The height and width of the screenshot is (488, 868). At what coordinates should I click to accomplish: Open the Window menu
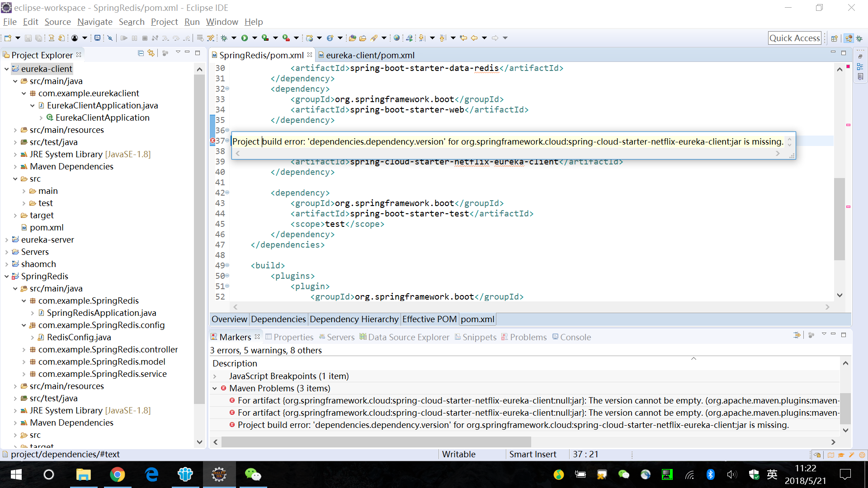tap(222, 22)
